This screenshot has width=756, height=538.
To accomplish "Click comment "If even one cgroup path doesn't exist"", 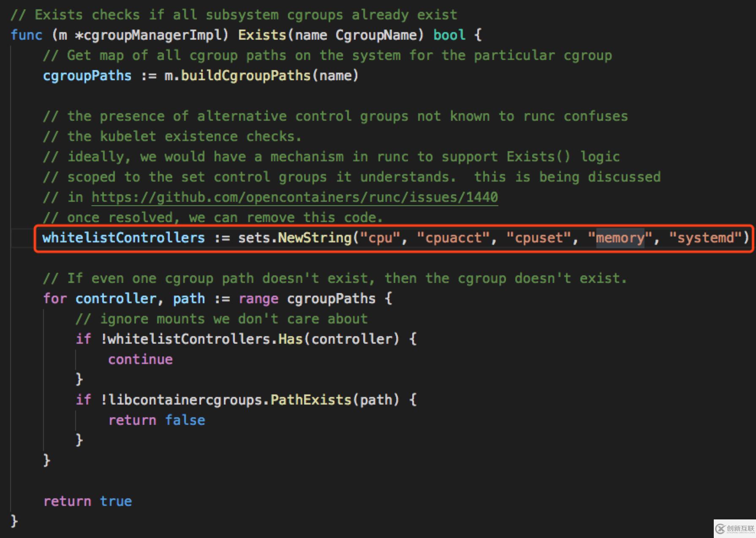I will 335,278.
